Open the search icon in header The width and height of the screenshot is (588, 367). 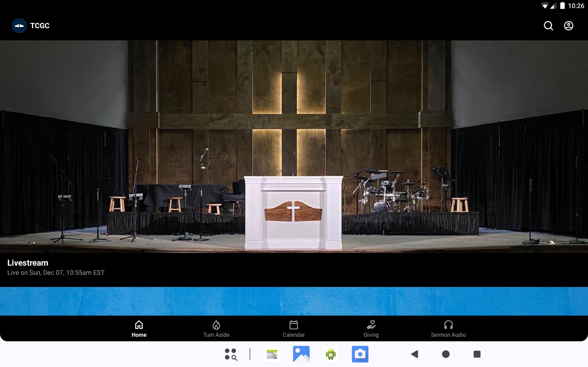click(548, 26)
